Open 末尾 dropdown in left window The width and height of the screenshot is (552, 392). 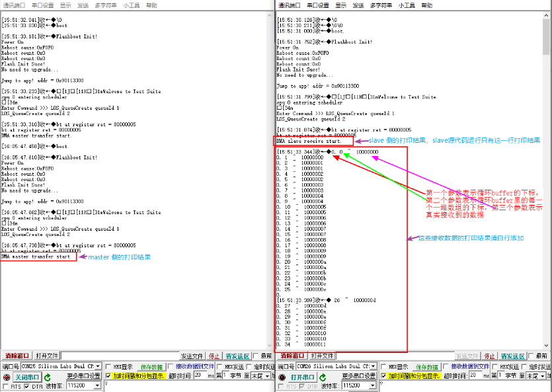(x=269, y=376)
